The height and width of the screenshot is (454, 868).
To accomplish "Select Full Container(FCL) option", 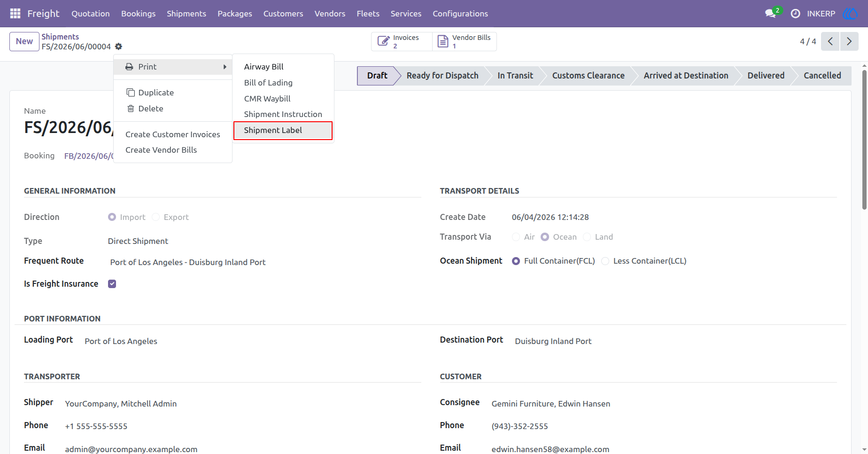I will pos(516,261).
